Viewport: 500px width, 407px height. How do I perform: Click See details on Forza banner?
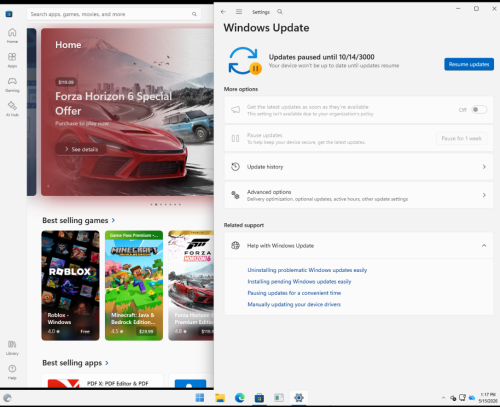tap(81, 149)
